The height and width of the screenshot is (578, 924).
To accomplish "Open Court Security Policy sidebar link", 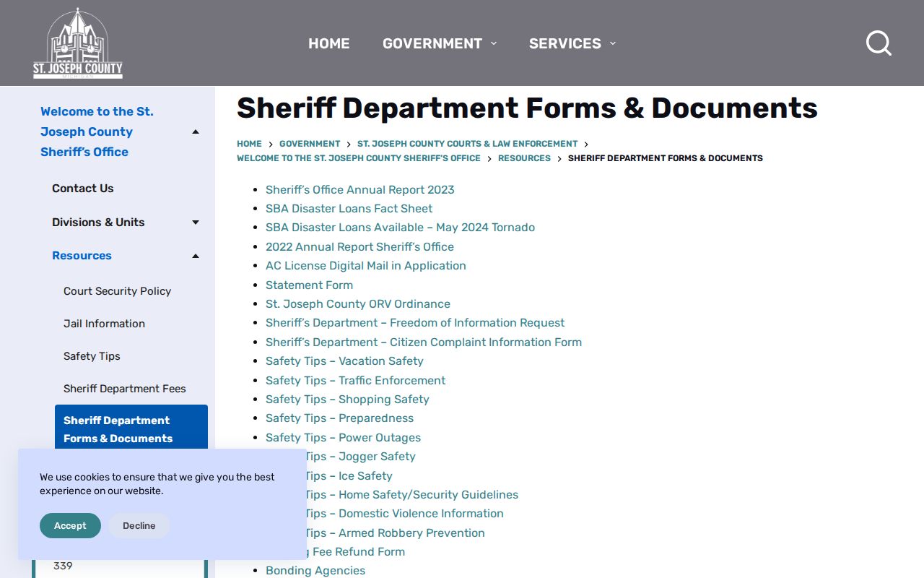I will [118, 291].
